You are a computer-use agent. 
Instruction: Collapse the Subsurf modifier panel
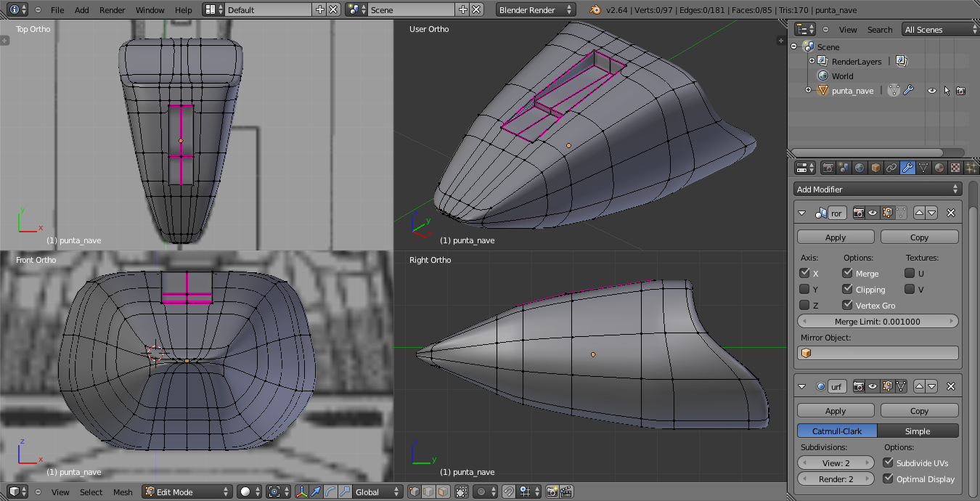coord(802,386)
